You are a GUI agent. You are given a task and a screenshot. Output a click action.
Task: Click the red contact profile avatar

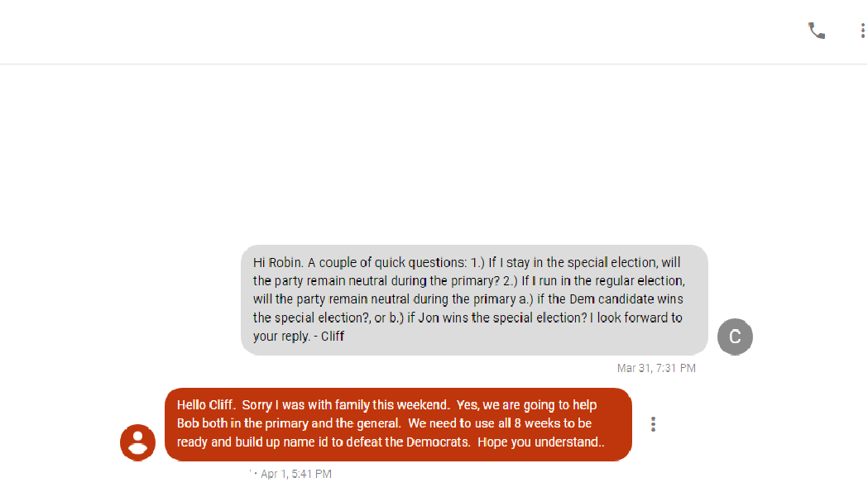coord(137,442)
